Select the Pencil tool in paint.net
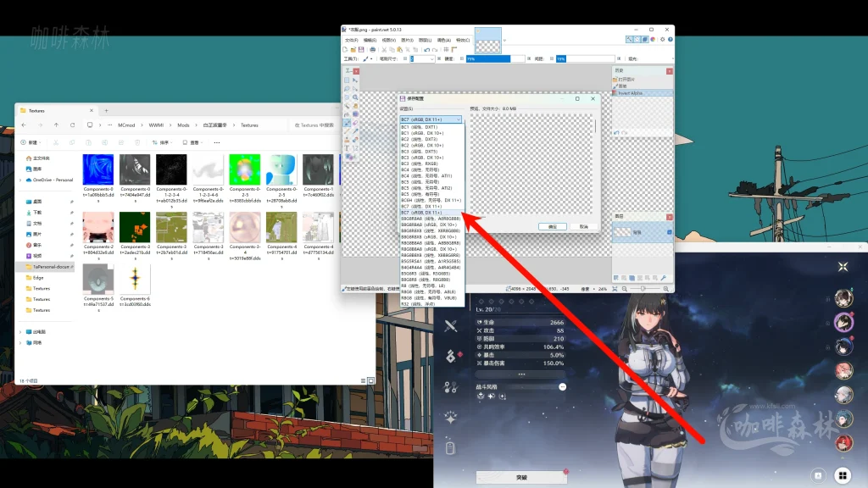 347,131
